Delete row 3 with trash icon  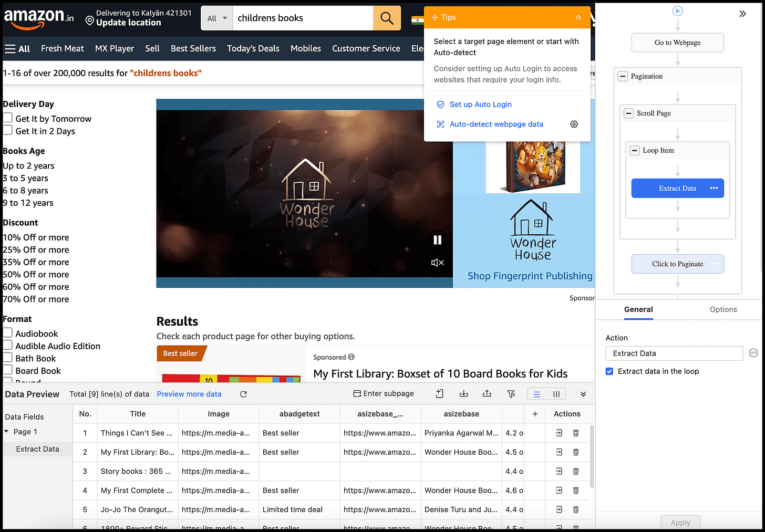click(x=576, y=472)
